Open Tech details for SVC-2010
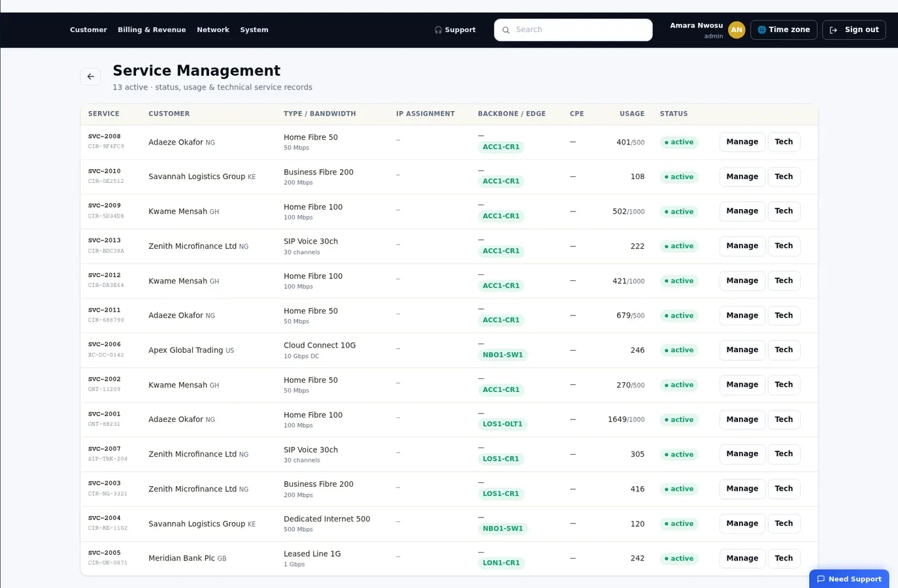The image size is (898, 588). point(784,176)
